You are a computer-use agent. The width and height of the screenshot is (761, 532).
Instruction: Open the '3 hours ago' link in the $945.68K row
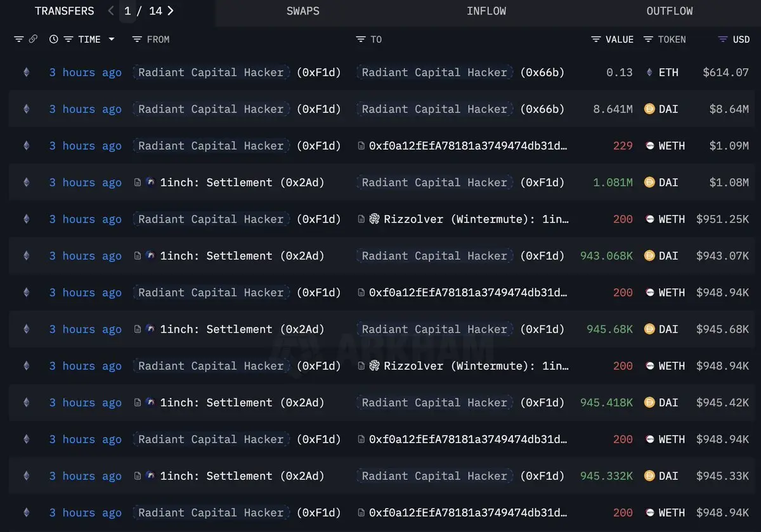(86, 330)
